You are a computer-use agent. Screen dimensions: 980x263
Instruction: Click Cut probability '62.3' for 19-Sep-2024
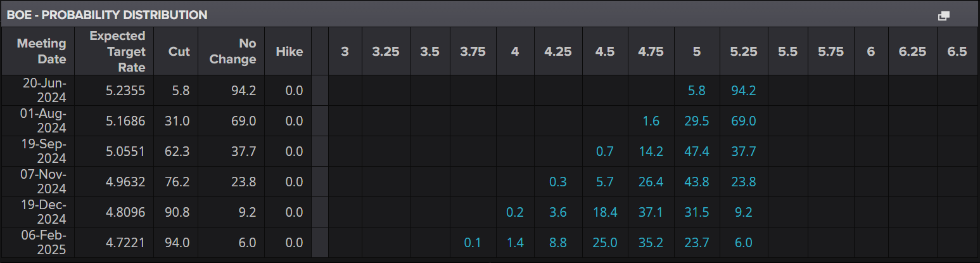(177, 151)
